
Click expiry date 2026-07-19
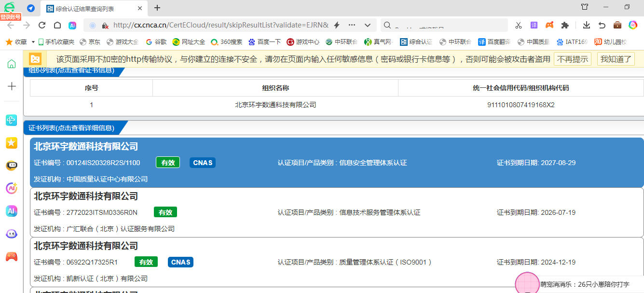coord(558,212)
